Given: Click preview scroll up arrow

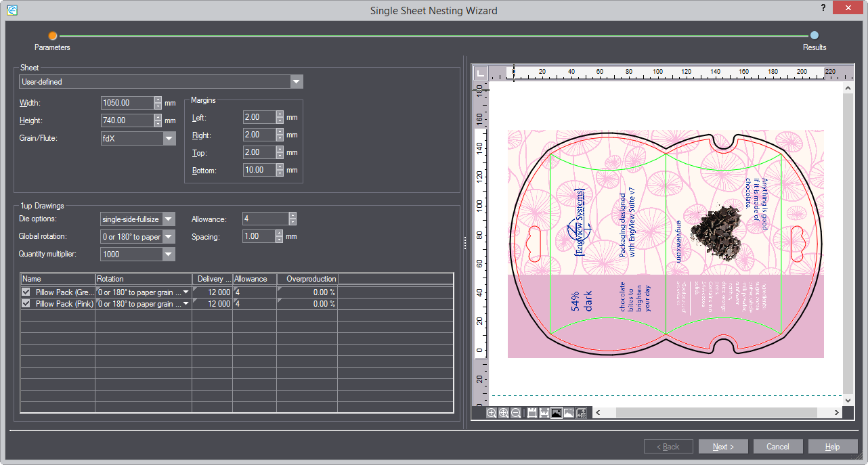Looking at the screenshot, I should [848, 88].
